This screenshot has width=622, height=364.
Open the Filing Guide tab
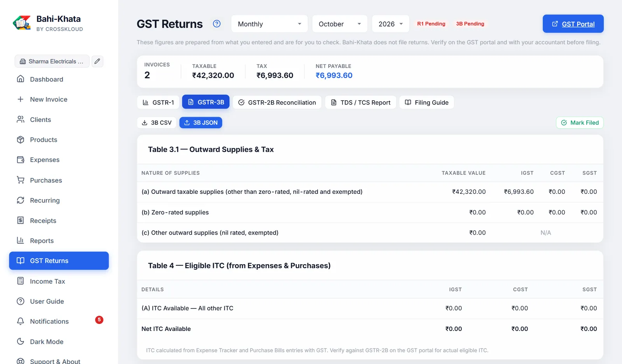[426, 102]
